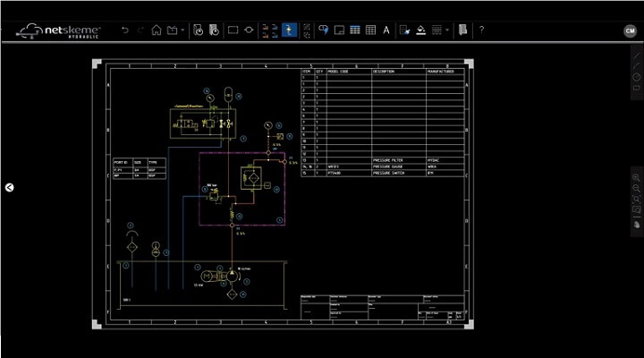Zoom out with the magnifier minus
The height and width of the screenshot is (358, 644).
click(x=636, y=188)
